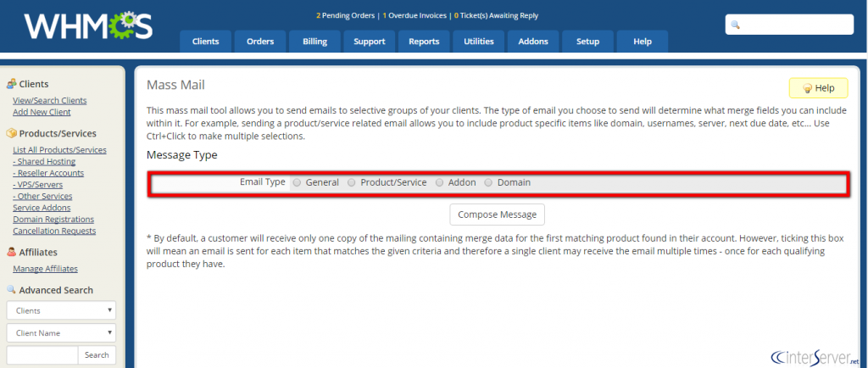
Task: Click the WHMCS logo
Action: click(x=88, y=25)
